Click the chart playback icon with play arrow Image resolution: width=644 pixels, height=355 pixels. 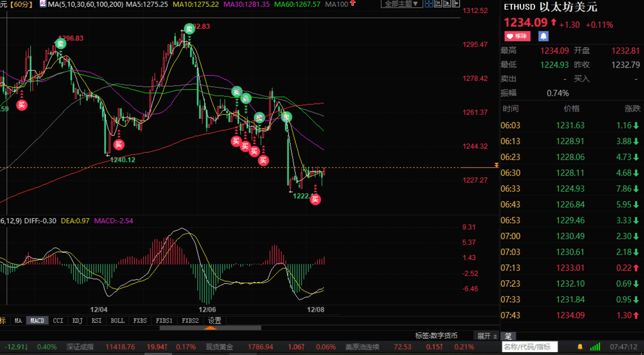pyautogui.click(x=447, y=4)
